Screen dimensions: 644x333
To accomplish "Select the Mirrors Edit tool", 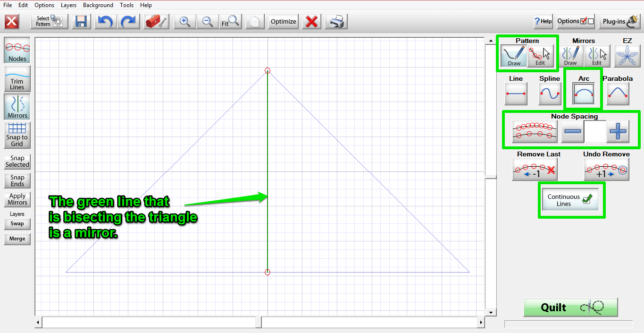I will click(597, 56).
